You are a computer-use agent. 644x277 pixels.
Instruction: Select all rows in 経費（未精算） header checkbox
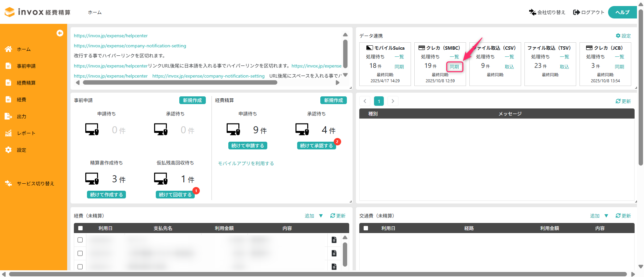coord(80,228)
